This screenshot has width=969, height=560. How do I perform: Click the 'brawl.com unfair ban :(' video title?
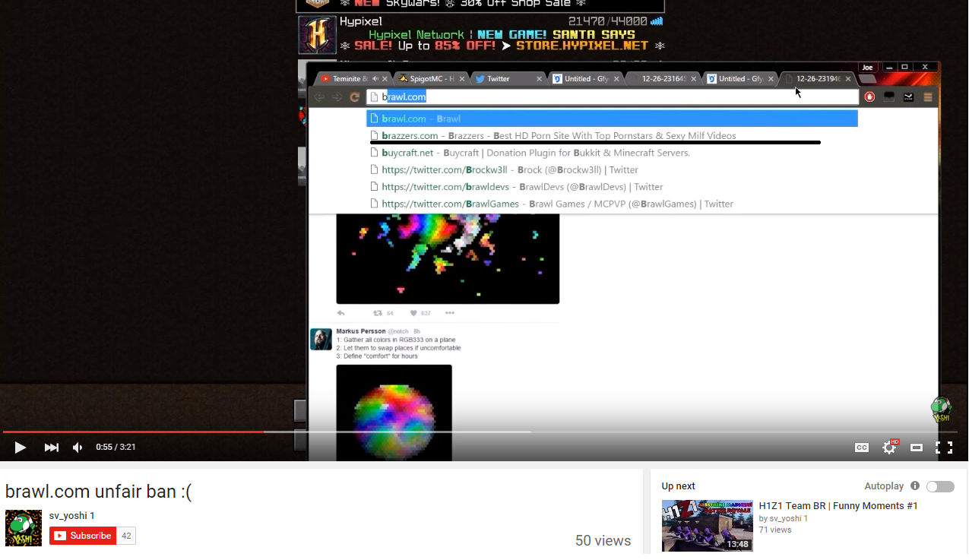pyautogui.click(x=99, y=492)
